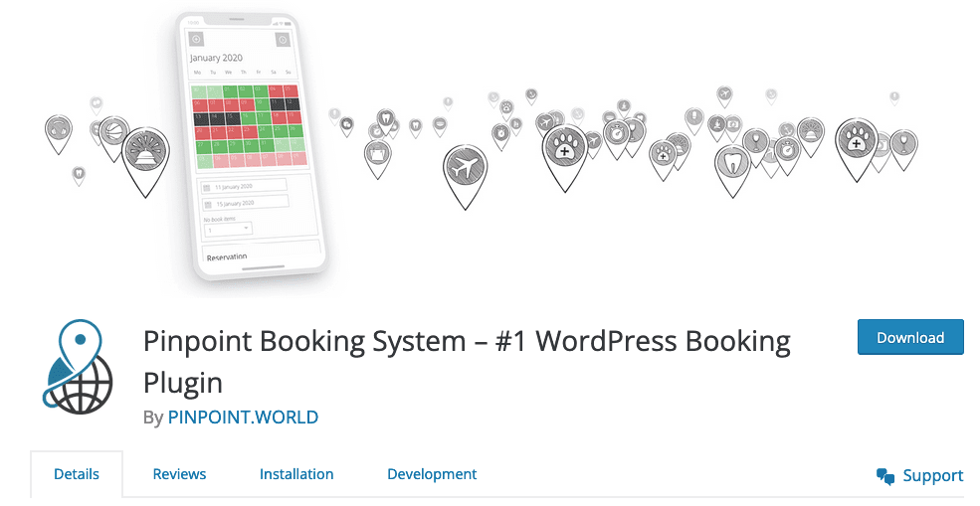980x506 pixels.
Task: Open the No book items dropdown
Action: (228, 230)
